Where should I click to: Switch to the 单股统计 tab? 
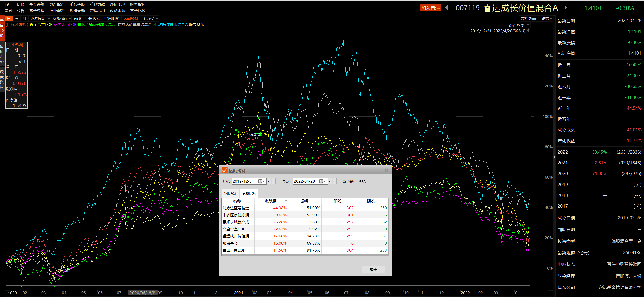pos(230,194)
